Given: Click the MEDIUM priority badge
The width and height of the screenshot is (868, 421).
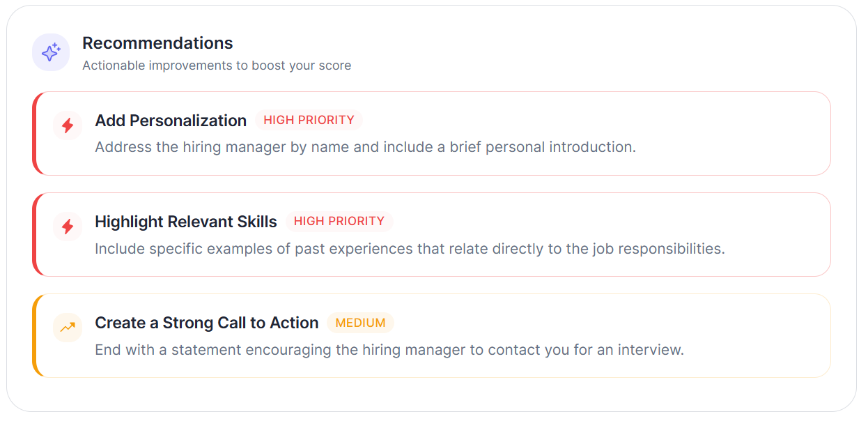Looking at the screenshot, I should 360,323.
